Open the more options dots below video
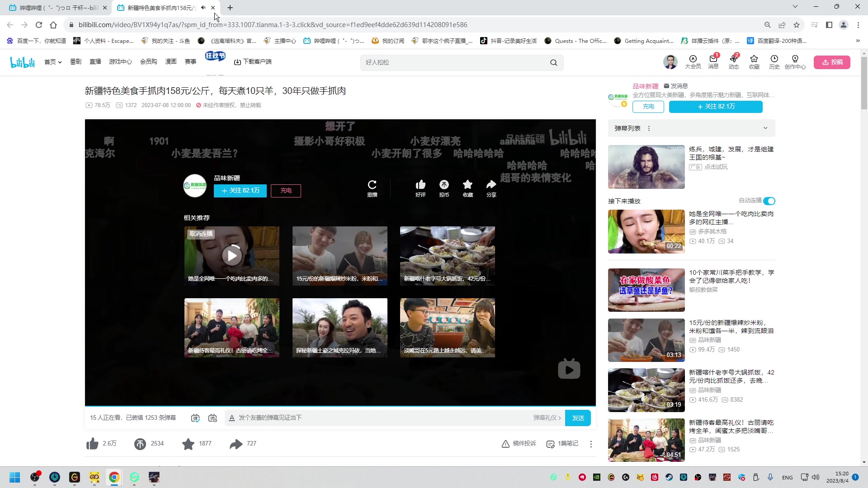Screen dimensions: 868x488 click(591, 444)
